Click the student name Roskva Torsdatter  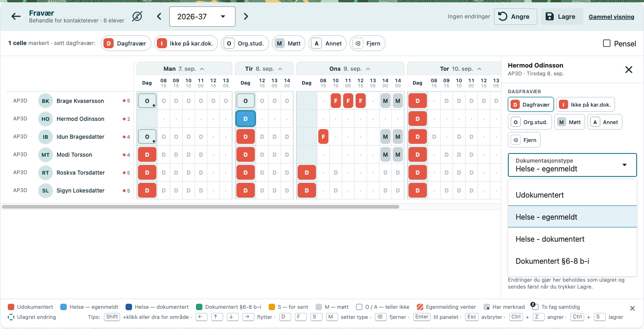coord(80,173)
